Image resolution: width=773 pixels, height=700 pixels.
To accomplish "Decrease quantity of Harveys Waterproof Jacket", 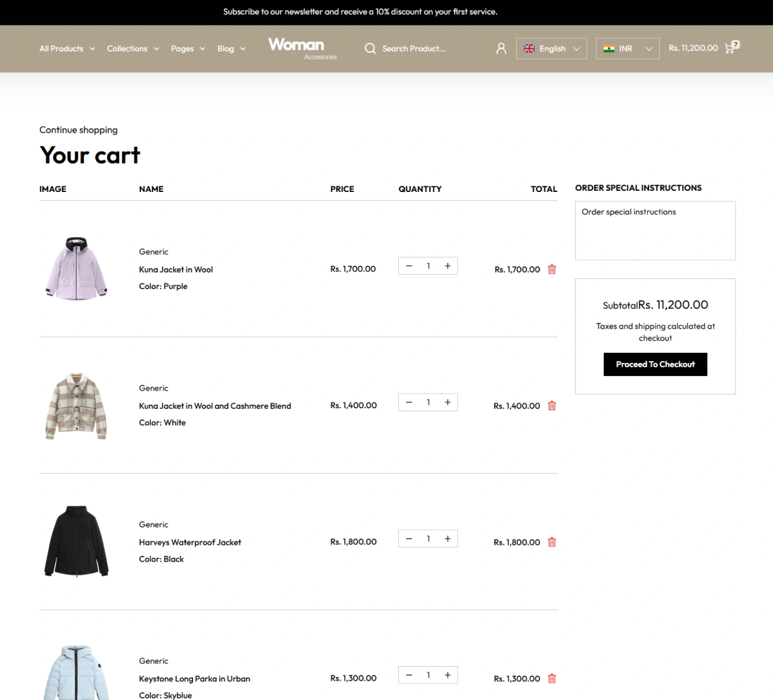I will click(409, 539).
